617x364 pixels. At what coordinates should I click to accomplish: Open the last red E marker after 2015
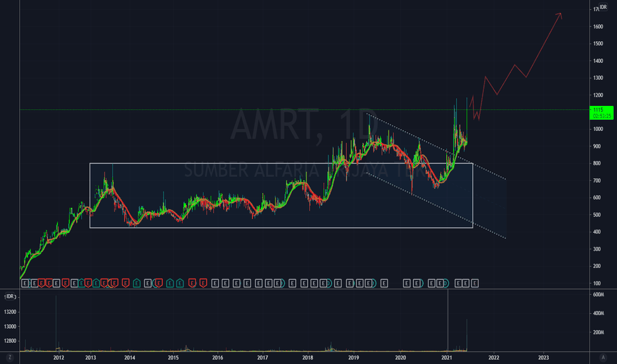click(203, 283)
